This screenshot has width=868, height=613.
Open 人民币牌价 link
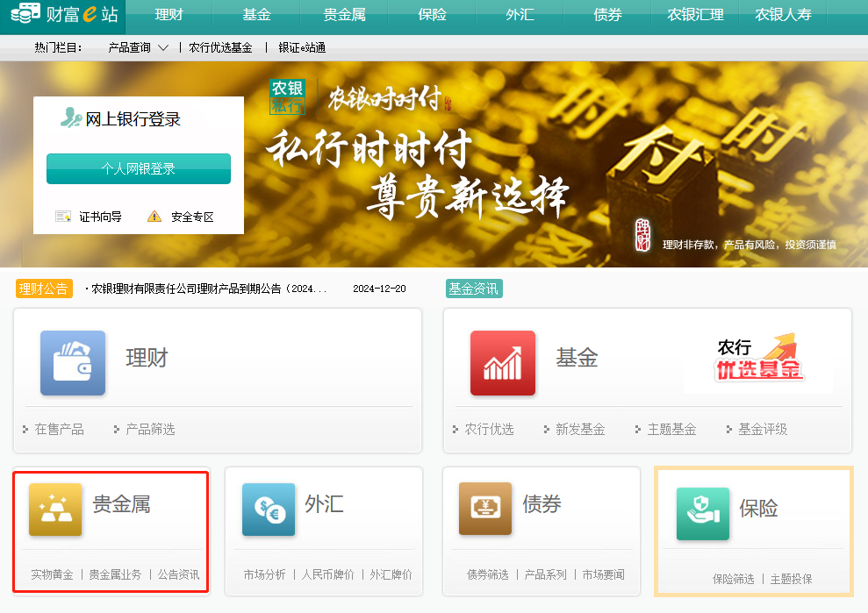click(x=327, y=574)
